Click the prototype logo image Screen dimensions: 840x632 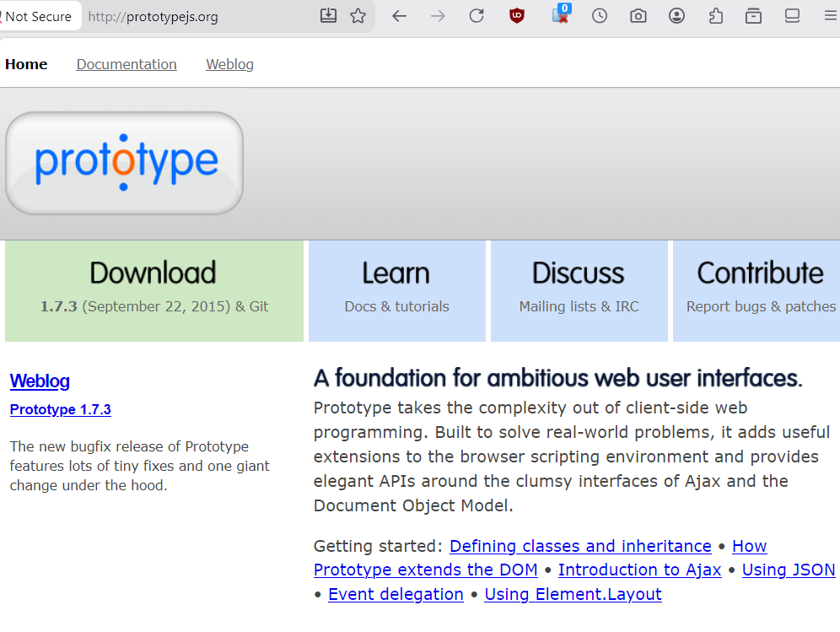(x=124, y=163)
